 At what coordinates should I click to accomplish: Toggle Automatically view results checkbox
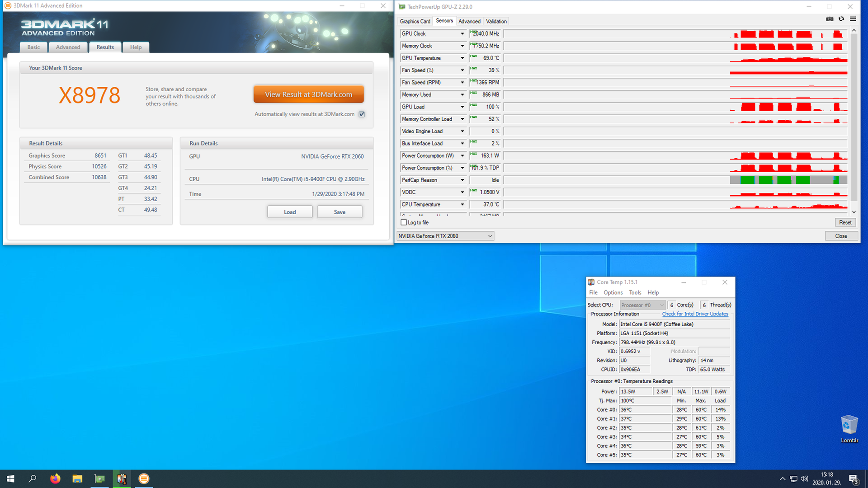coord(362,114)
